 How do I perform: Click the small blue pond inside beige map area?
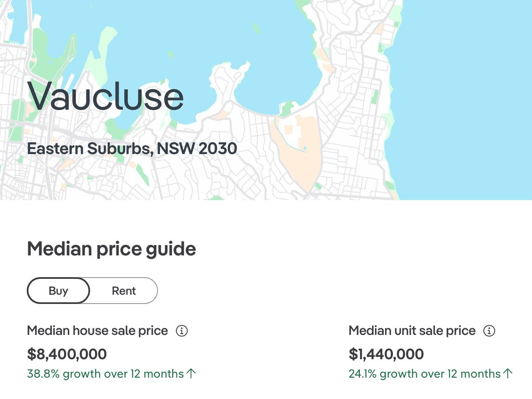(x=305, y=148)
